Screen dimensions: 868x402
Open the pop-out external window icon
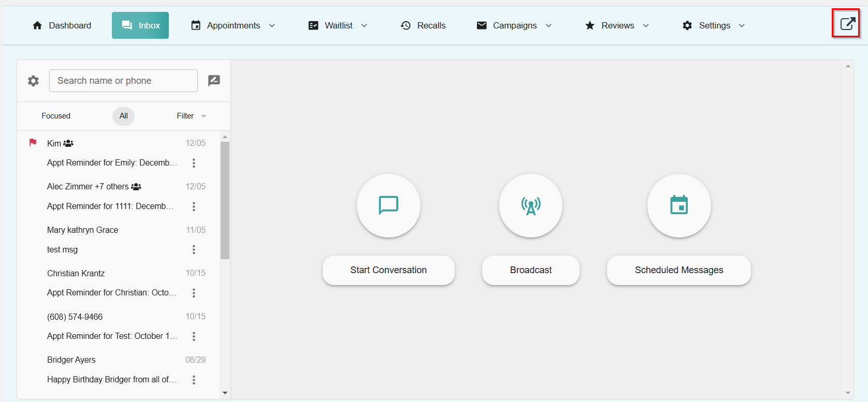(x=847, y=24)
